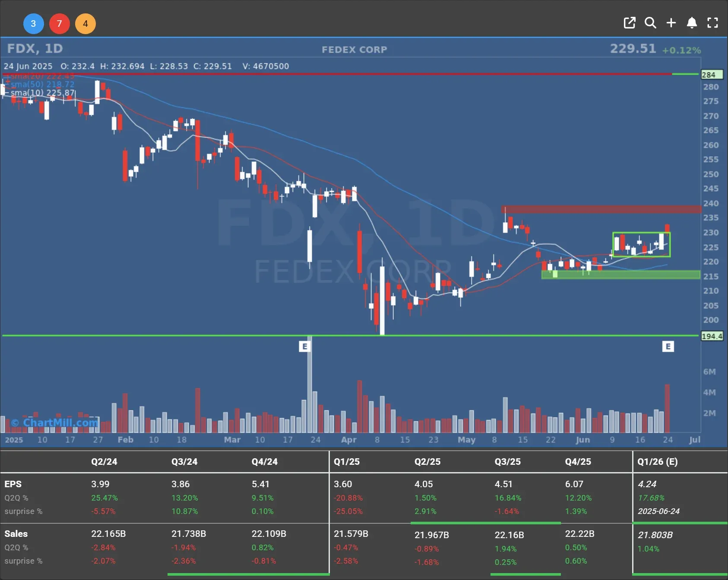728x580 pixels.
Task: Click estimated EPS 4.24
Action: point(647,484)
